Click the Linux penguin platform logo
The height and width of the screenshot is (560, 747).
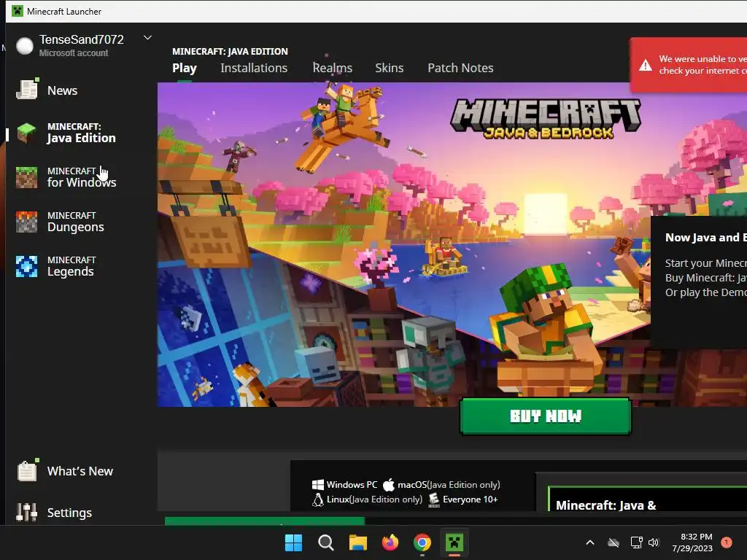pos(318,499)
